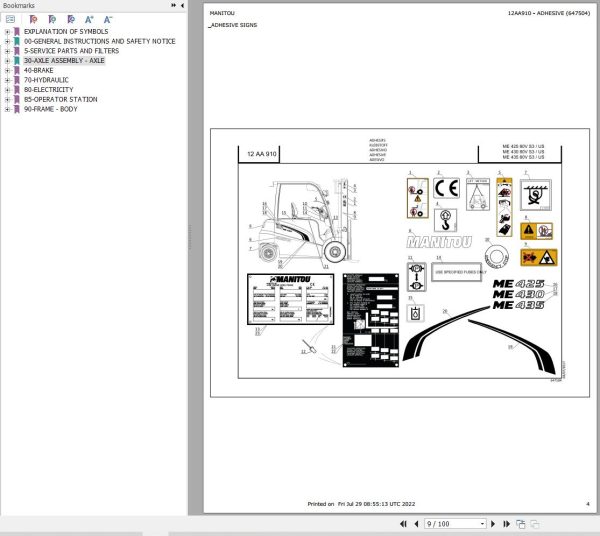Click the 12AA910 - ADHESIVE (647504) header text

(549, 13)
